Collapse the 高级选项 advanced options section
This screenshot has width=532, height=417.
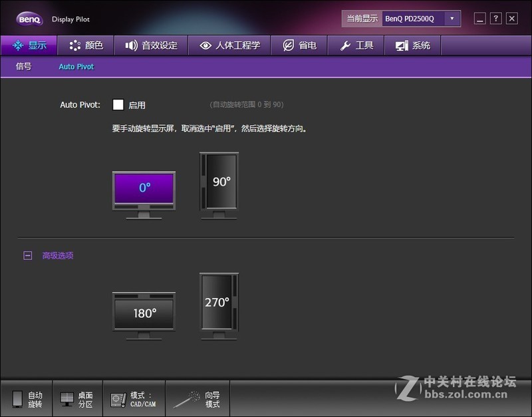[x=27, y=255]
